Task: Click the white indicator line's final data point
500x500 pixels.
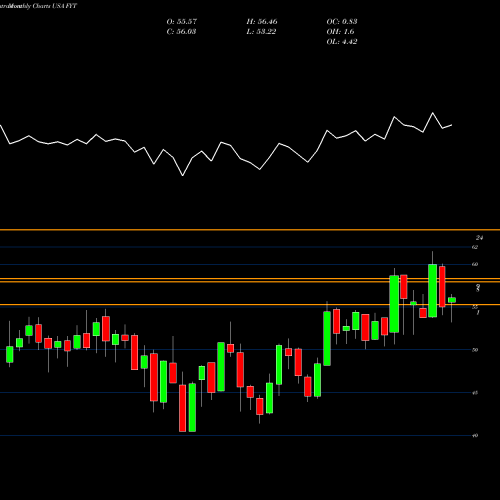Action: [452, 125]
